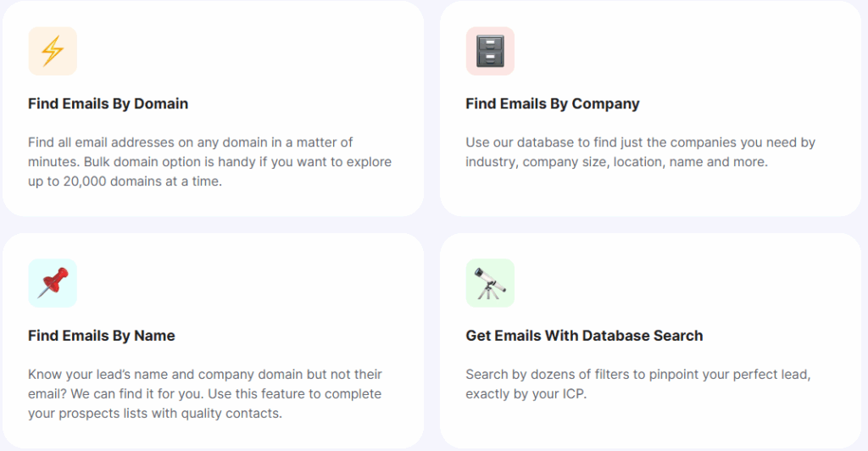
Task: Click the telescope icon
Action: coord(490,283)
